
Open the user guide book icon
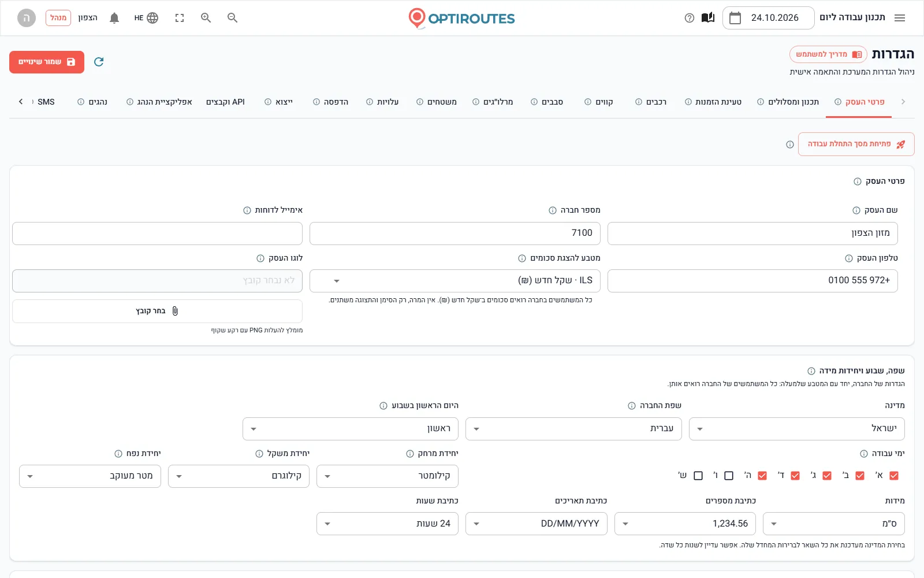(x=708, y=18)
